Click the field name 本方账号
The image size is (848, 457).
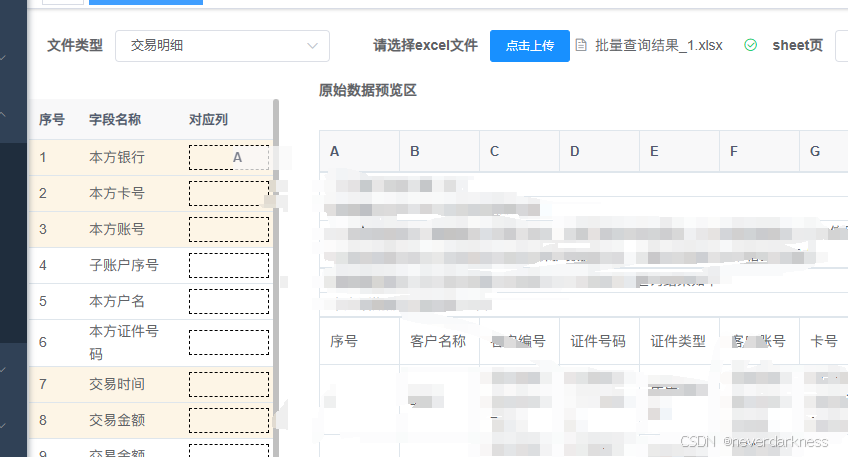(x=117, y=229)
